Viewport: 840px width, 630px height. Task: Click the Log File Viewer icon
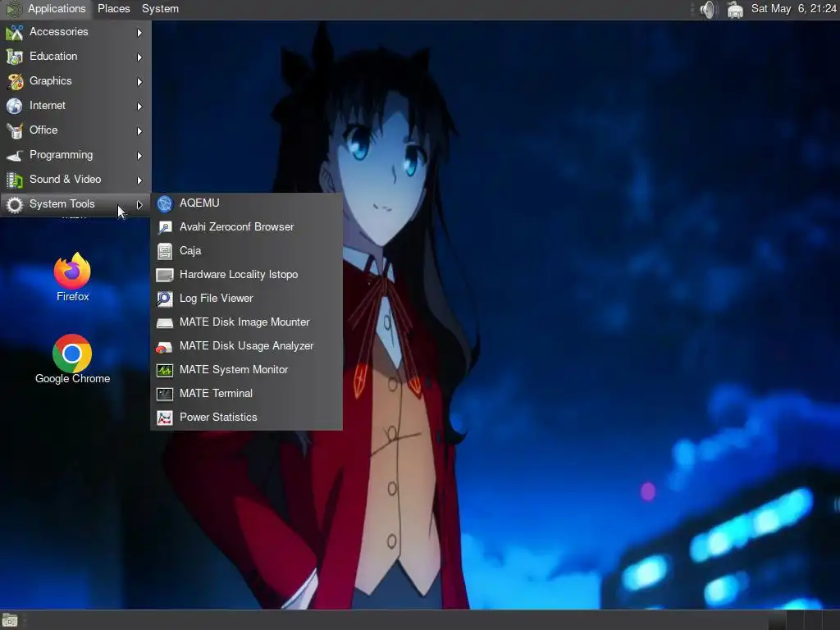pyautogui.click(x=165, y=299)
